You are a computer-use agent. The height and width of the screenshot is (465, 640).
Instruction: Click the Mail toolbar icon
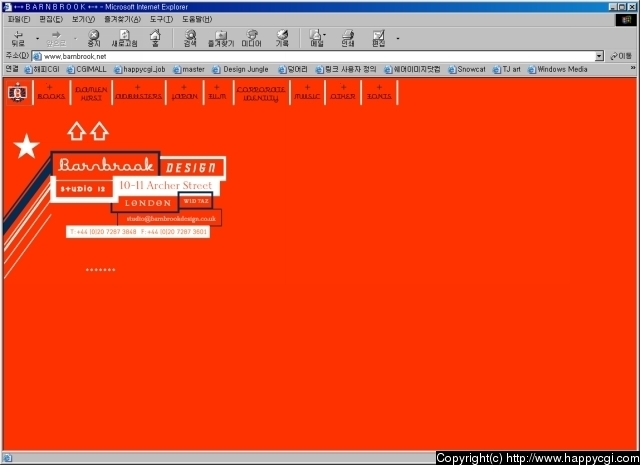click(316, 38)
